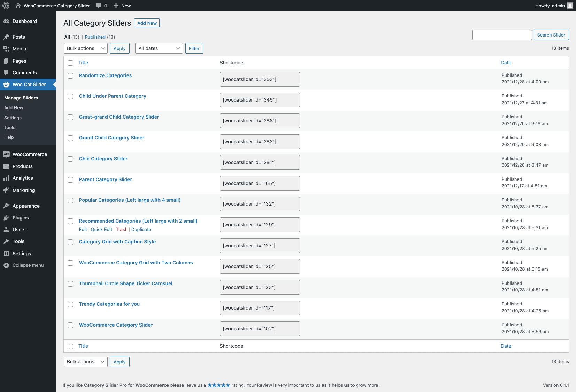
Task: Click the Dashboard gauge icon
Action: coord(6,21)
